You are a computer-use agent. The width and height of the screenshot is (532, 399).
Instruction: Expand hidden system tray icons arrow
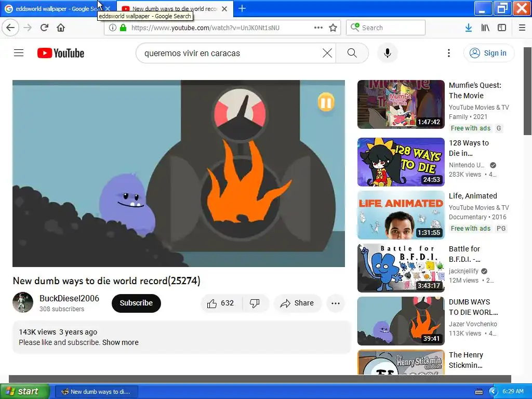tap(493, 392)
